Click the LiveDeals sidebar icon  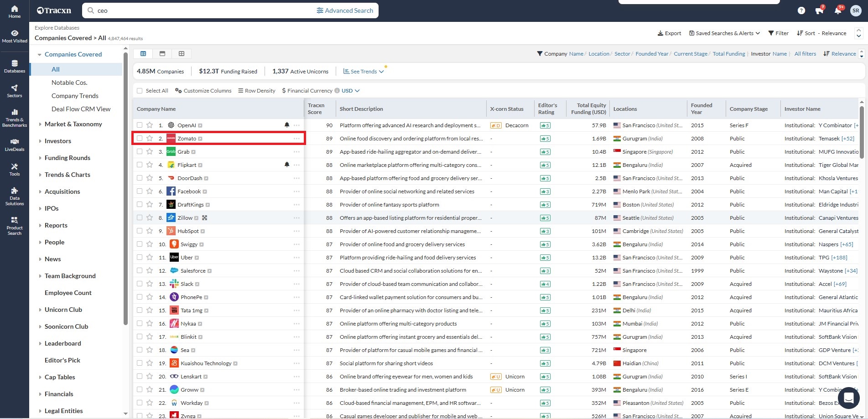coord(15,145)
